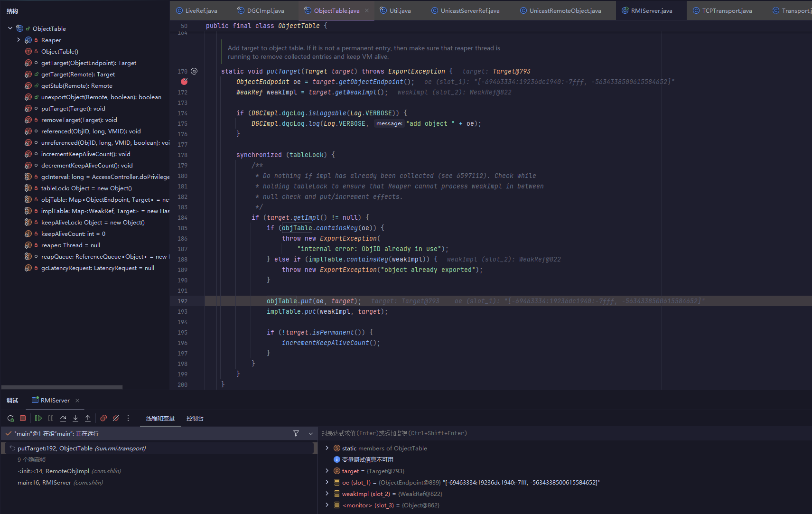This screenshot has height=514, width=812.
Task: Click the structure panel horizontal scrollbar
Action: pos(62,387)
